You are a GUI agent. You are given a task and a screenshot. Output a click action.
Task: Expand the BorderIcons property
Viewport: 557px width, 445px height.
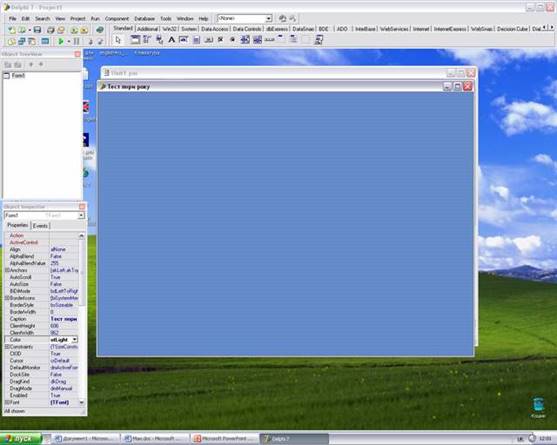7,298
